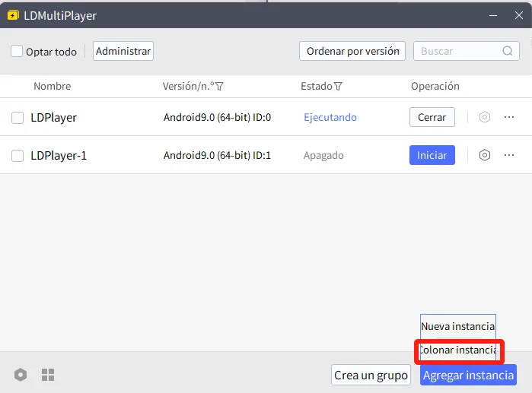Click the Agregar instancia button
The image size is (532, 393).
coord(468,375)
